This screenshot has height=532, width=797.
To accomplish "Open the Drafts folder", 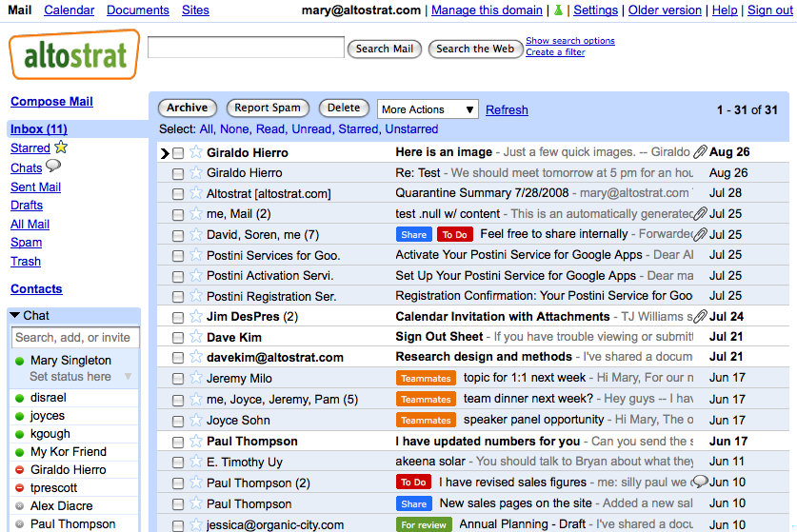I will point(27,206).
